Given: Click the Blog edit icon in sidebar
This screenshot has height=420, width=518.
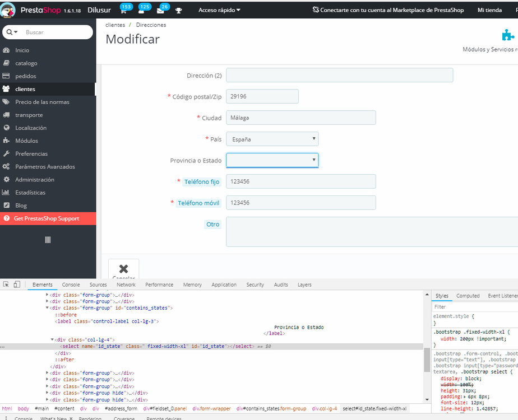Looking at the screenshot, I should point(6,205).
